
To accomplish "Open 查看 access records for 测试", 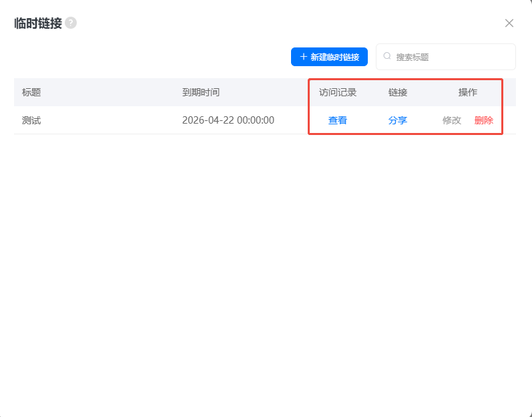I will click(338, 120).
